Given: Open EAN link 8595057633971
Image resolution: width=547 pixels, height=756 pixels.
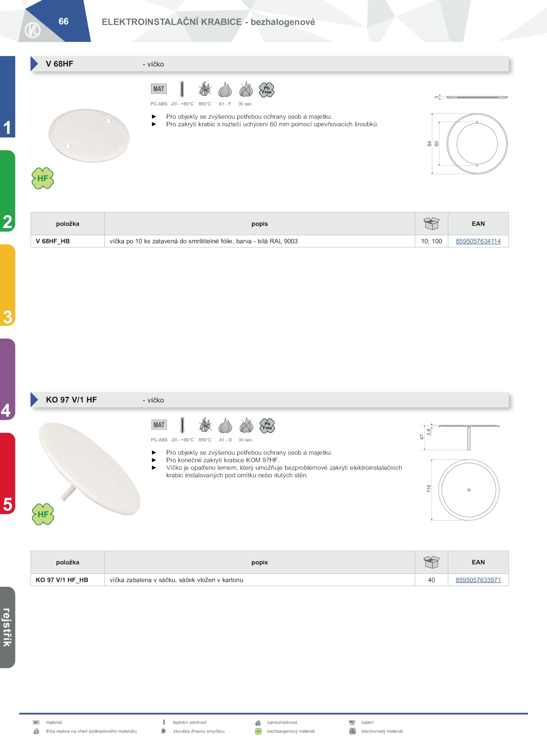Looking at the screenshot, I should 478,580.
